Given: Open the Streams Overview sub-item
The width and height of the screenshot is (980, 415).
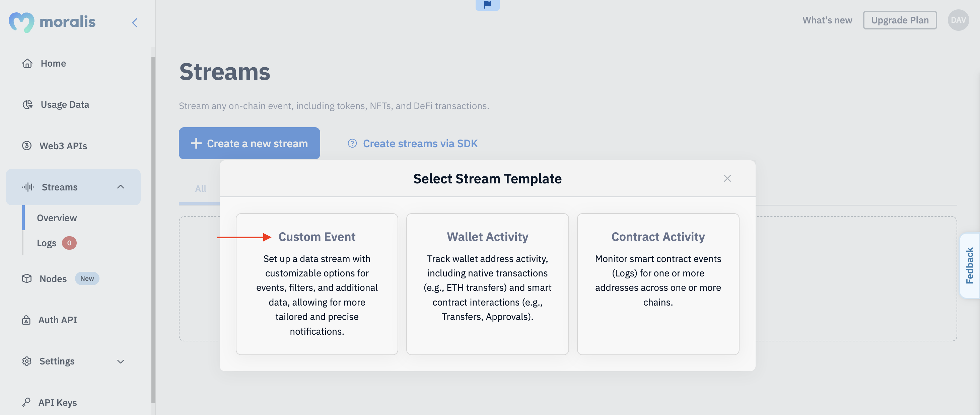Looking at the screenshot, I should pyautogui.click(x=57, y=218).
